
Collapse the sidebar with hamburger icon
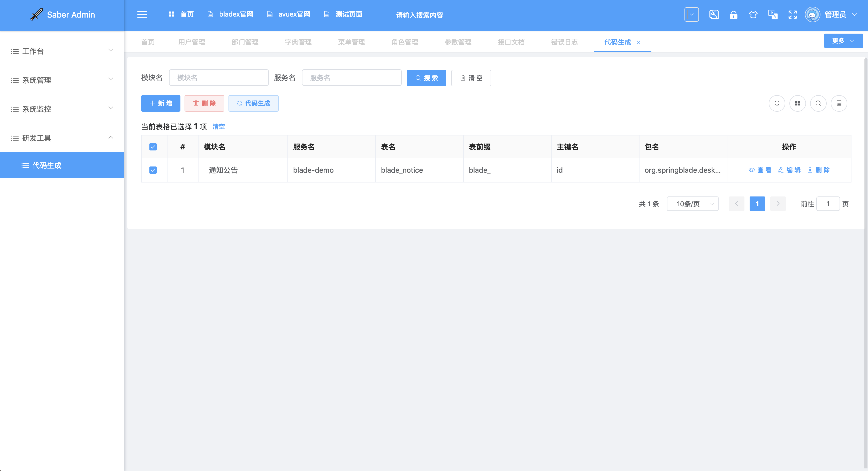click(x=142, y=14)
